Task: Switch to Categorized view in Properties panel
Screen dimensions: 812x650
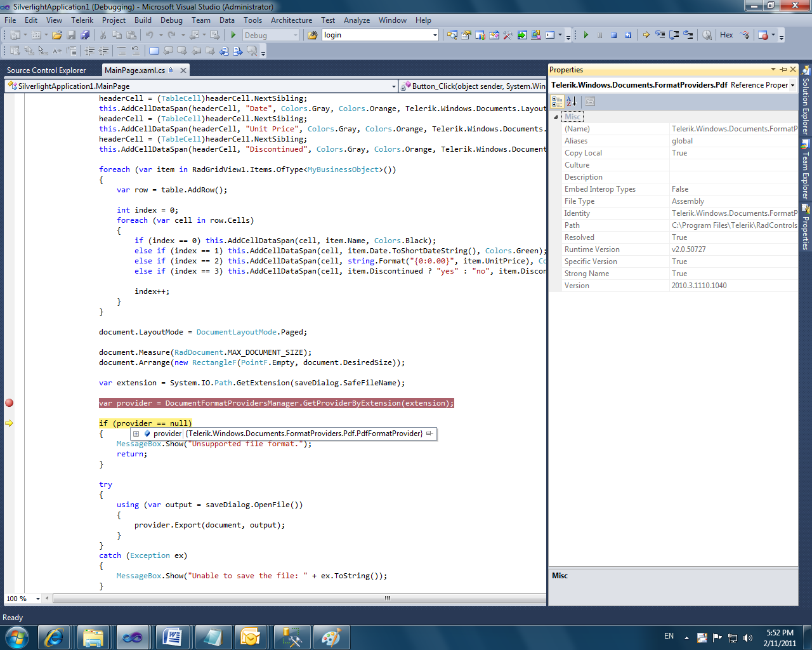Action: pyautogui.click(x=557, y=102)
